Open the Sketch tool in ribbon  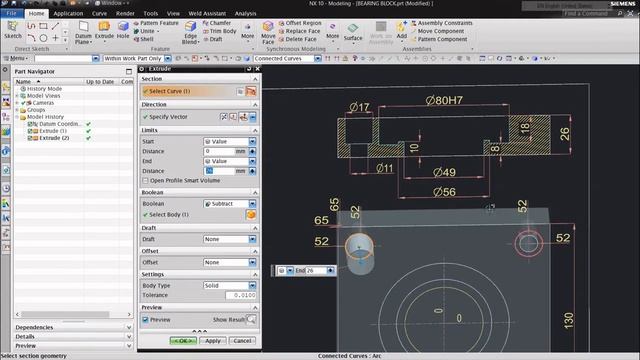(x=13, y=30)
